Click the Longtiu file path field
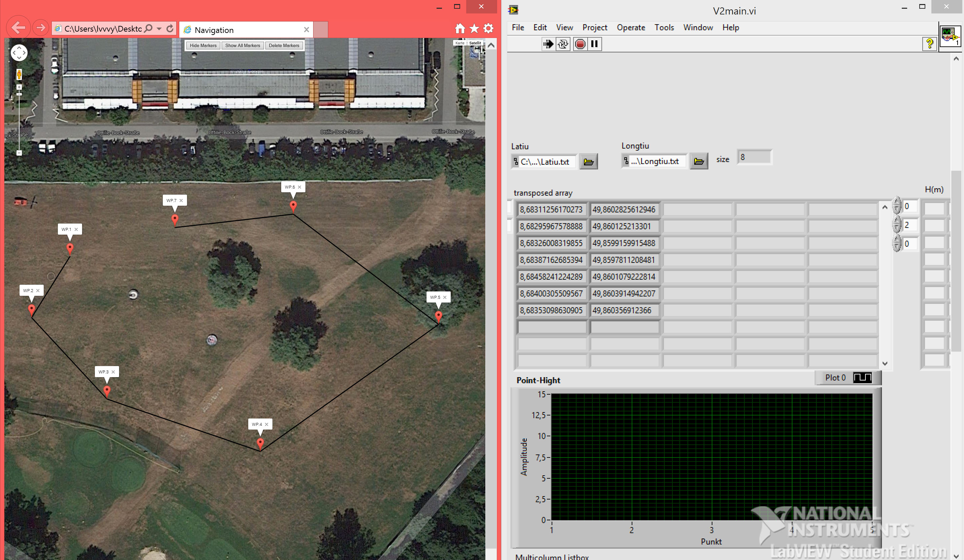Image resolution: width=964 pixels, height=560 pixels. tap(654, 161)
